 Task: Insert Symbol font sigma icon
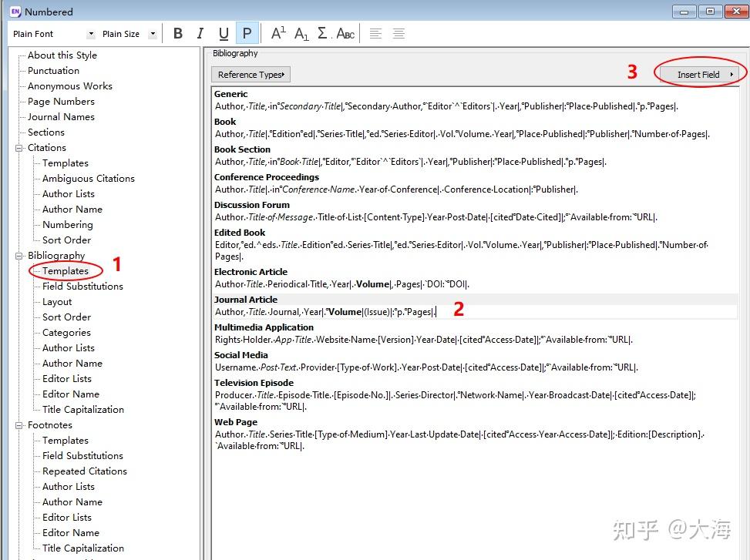(x=322, y=33)
